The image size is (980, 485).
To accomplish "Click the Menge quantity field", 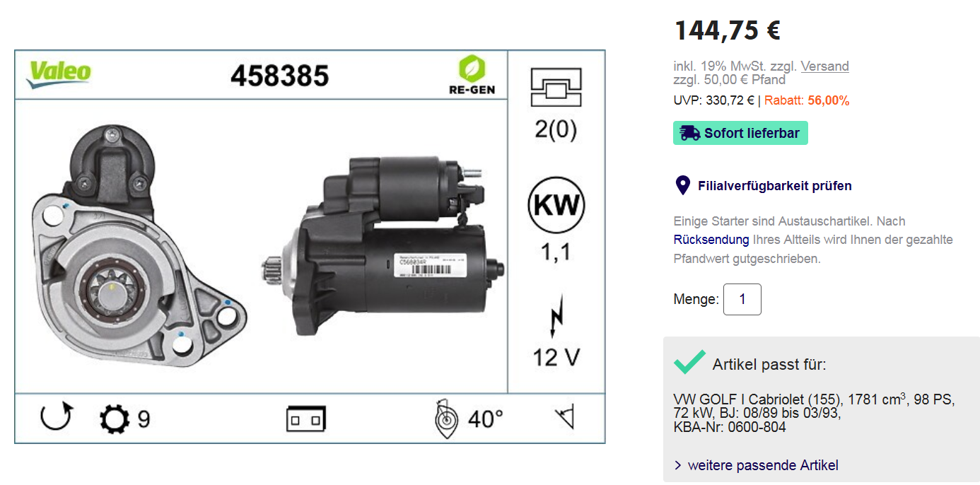I will point(742,299).
